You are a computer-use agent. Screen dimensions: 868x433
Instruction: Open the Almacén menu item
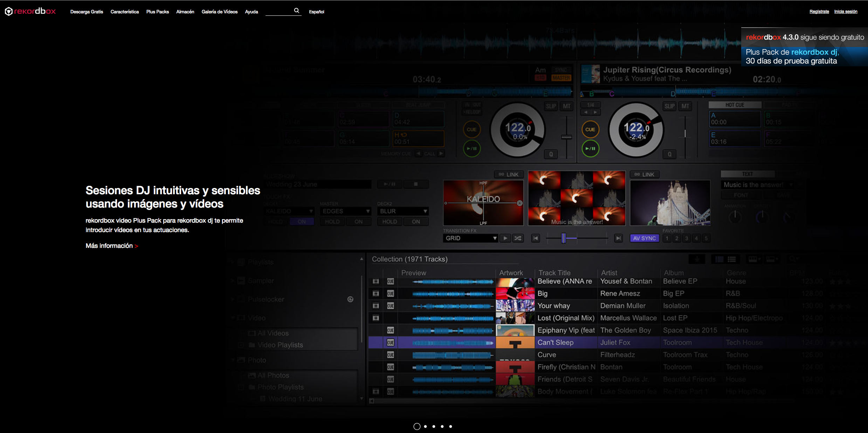point(185,12)
